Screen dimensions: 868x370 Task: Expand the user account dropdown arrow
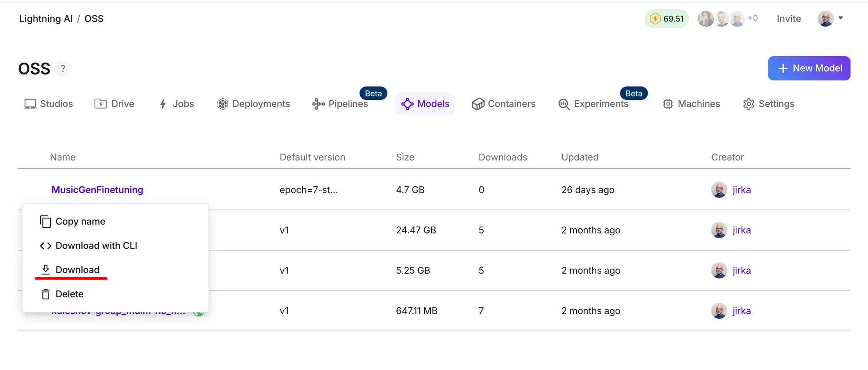coord(840,18)
